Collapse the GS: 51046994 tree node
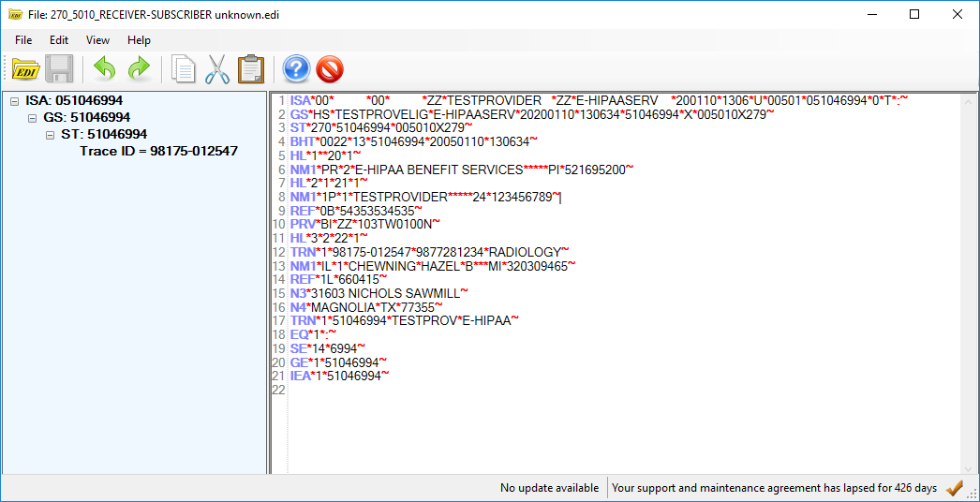Screen dimensions: 980x502 (33, 118)
